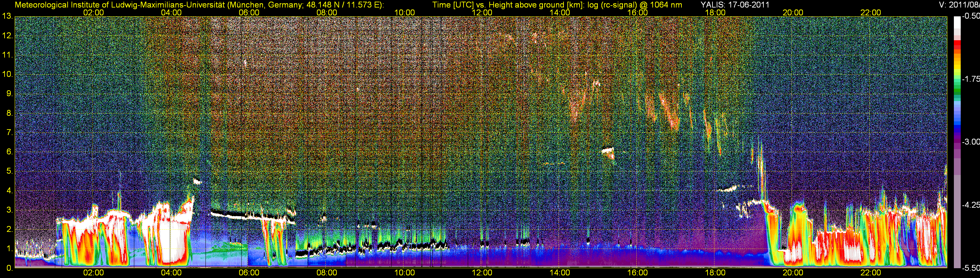The height and width of the screenshot is (278, 980).
Task: Click the 04:00 label on the bottom time axis
Action: 171,273
